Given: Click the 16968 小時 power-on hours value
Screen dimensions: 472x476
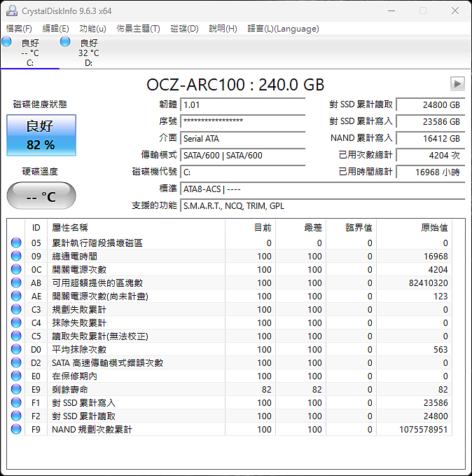Looking at the screenshot, I should coord(431,172).
